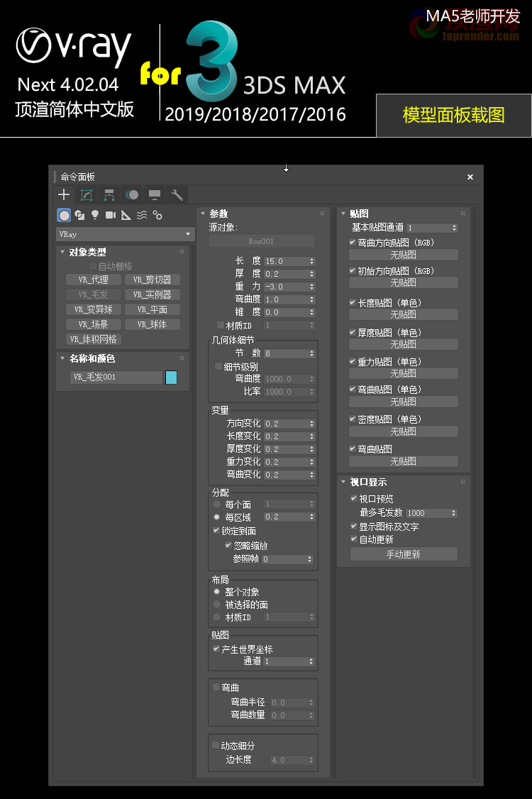Image resolution: width=532 pixels, height=799 pixels.
Task: Adjust the 节数 spinner arrows
Action: click(x=312, y=353)
